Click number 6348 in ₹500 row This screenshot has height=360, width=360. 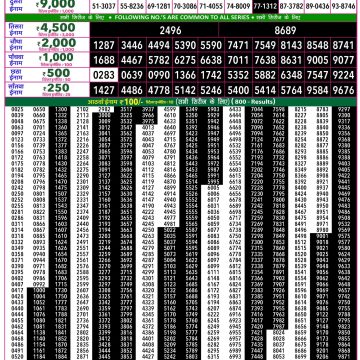coord(291,75)
